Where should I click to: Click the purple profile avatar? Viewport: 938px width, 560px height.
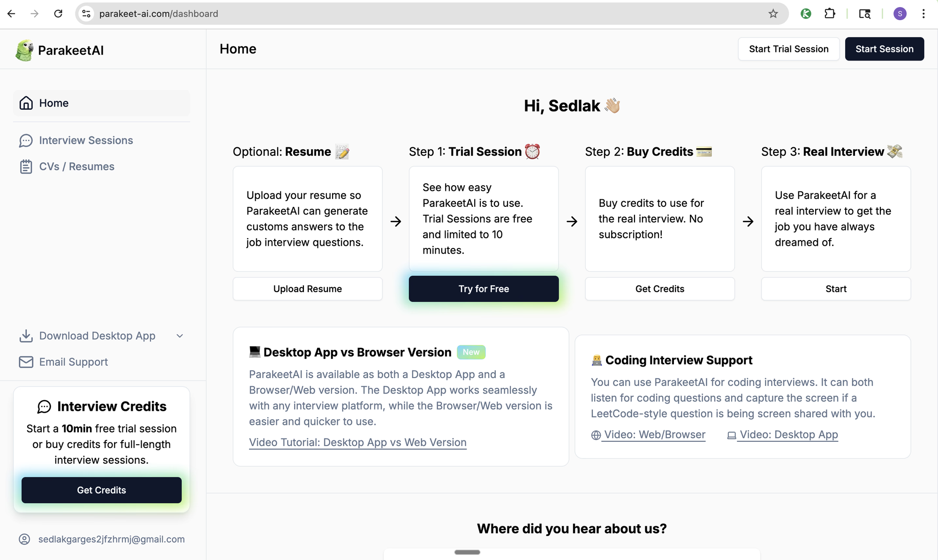point(899,14)
